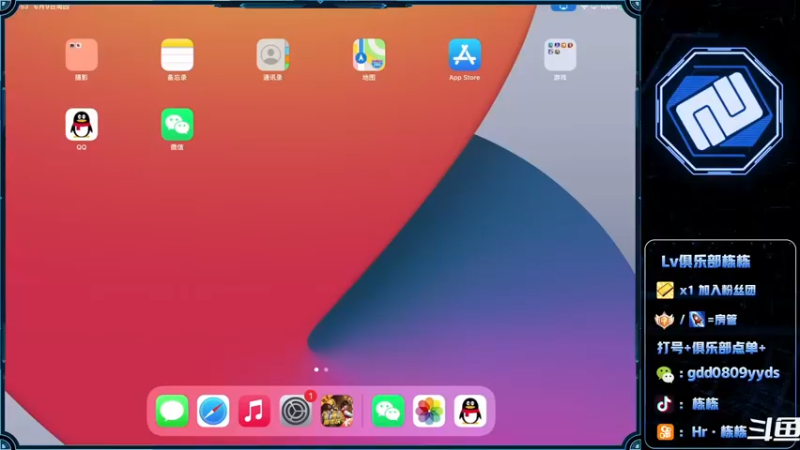This screenshot has width=800, height=450.
Task: Tap the date text in the status bar
Action: [x=51, y=7]
